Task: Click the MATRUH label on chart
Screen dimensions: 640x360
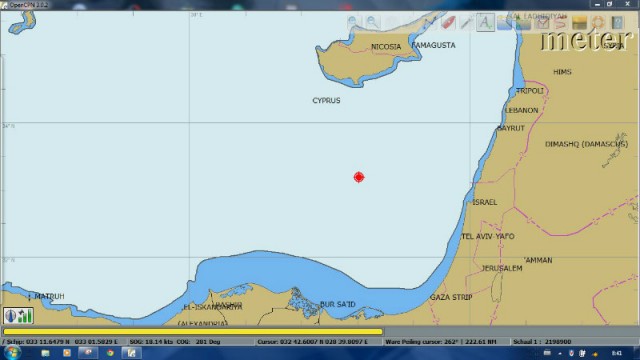Action: 49,296
